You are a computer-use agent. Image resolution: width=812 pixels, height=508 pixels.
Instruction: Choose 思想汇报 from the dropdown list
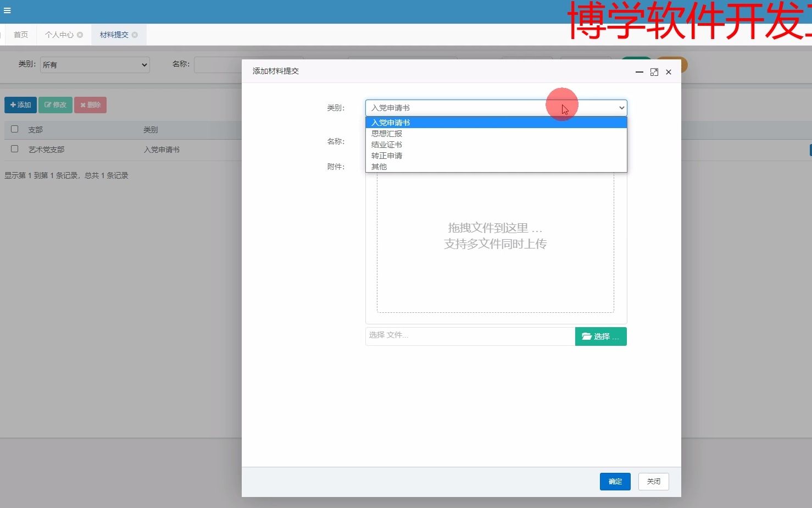496,134
